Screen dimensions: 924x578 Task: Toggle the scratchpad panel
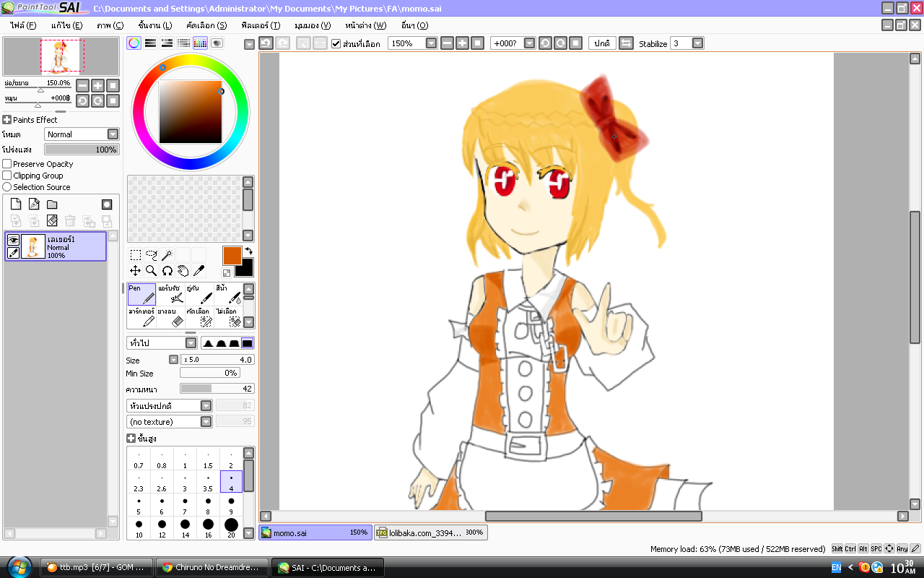217,43
